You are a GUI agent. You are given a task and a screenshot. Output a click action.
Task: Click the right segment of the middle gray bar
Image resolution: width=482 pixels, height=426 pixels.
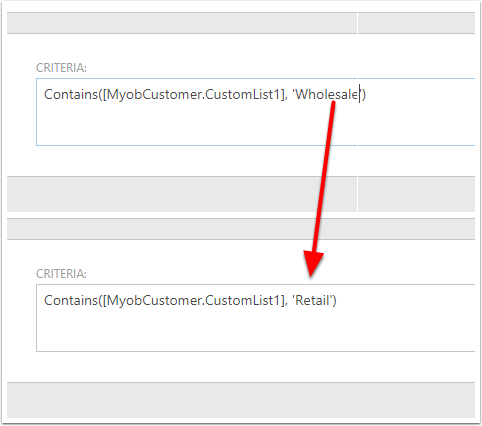pyautogui.click(x=416, y=194)
